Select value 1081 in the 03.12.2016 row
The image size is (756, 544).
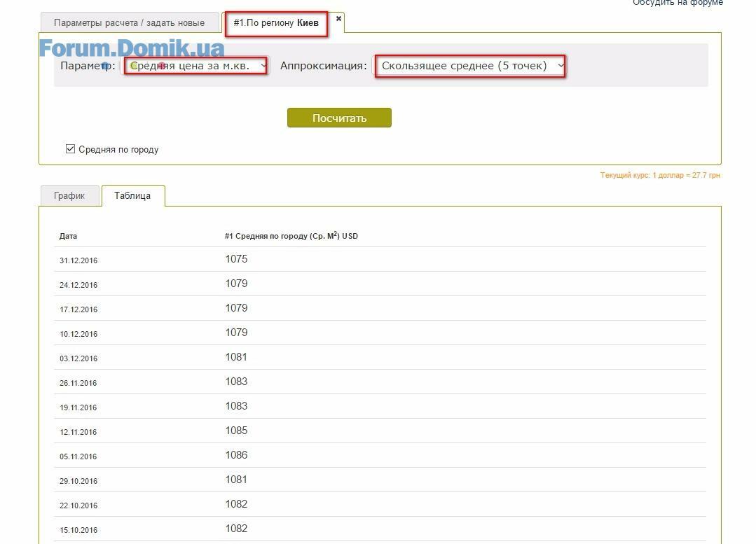236,358
